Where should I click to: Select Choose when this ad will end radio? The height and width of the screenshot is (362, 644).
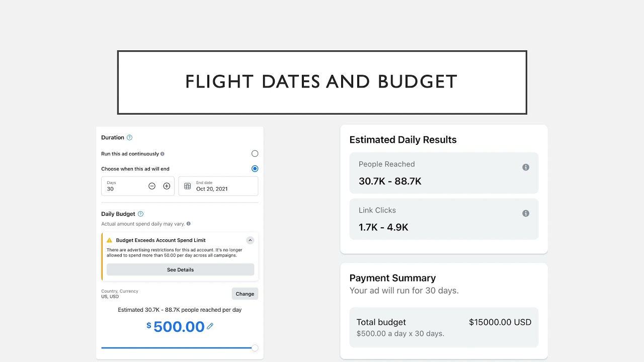click(x=255, y=169)
